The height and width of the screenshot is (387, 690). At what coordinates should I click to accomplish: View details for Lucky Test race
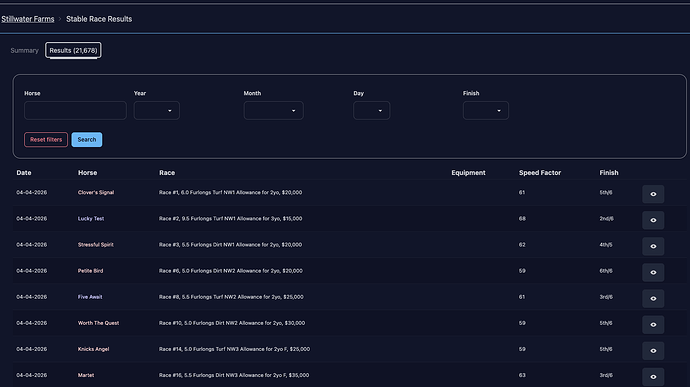click(653, 220)
